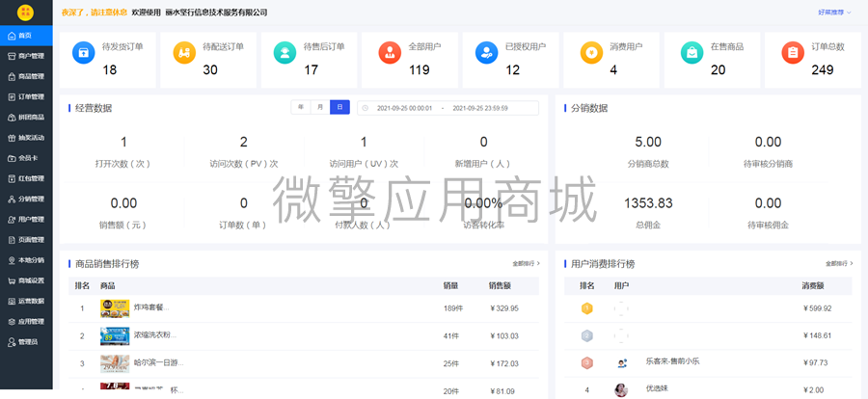Image resolution: width=868 pixels, height=399 pixels.
Task: Switch 经营数据 to 年 view
Action: (x=301, y=107)
